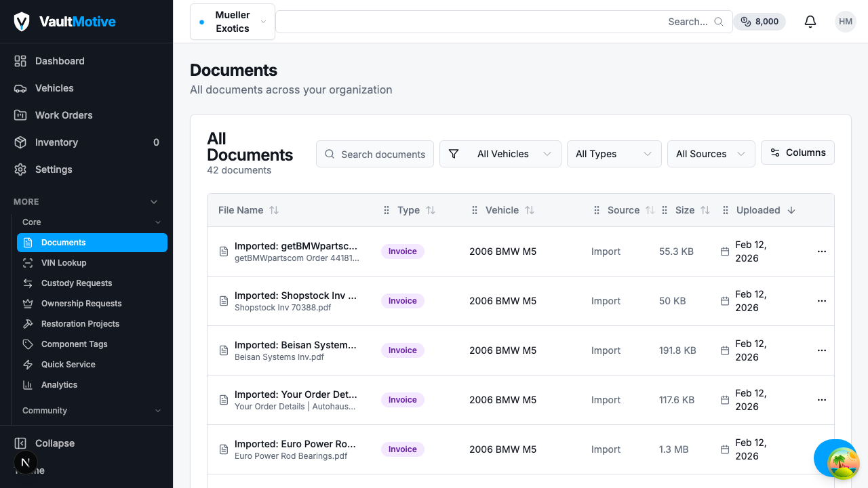Screen dimensions: 868x488
Task: Open the Dashboard page
Action: coord(86,61)
